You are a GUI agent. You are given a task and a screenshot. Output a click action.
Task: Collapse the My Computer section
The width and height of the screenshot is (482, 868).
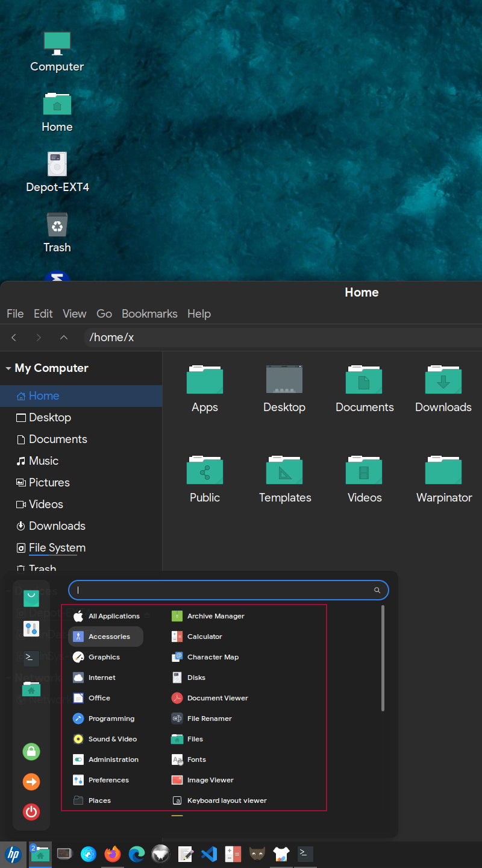pyautogui.click(x=8, y=368)
